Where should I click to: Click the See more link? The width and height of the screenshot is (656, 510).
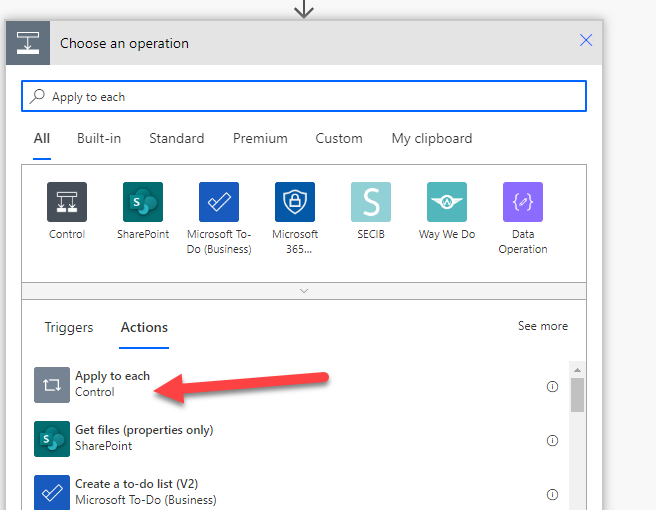click(x=542, y=326)
